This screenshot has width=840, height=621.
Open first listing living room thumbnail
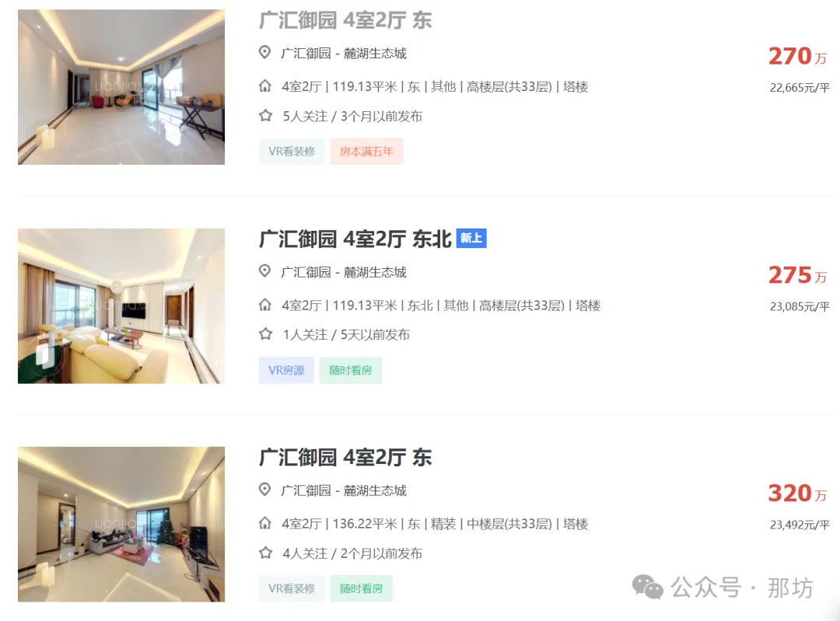click(121, 87)
